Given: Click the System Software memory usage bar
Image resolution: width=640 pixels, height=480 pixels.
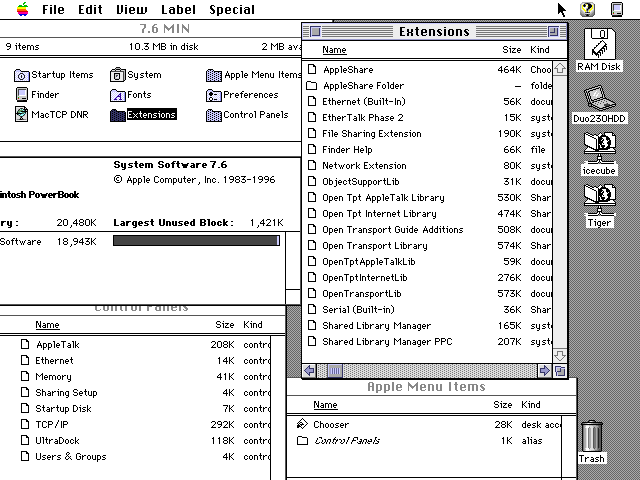Looking at the screenshot, I should tap(196, 240).
